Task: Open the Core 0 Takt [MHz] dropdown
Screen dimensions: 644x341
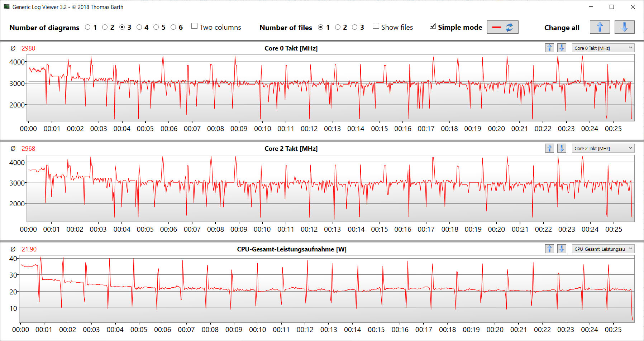Action: [x=603, y=48]
